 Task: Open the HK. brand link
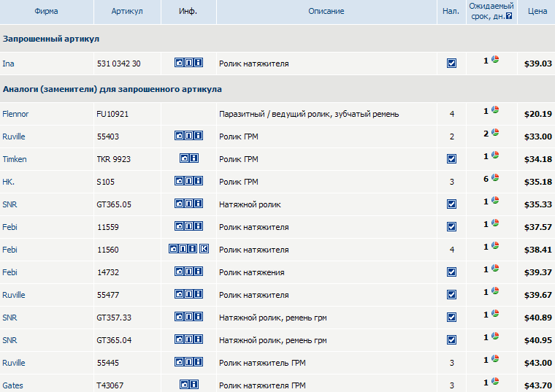coord(9,182)
